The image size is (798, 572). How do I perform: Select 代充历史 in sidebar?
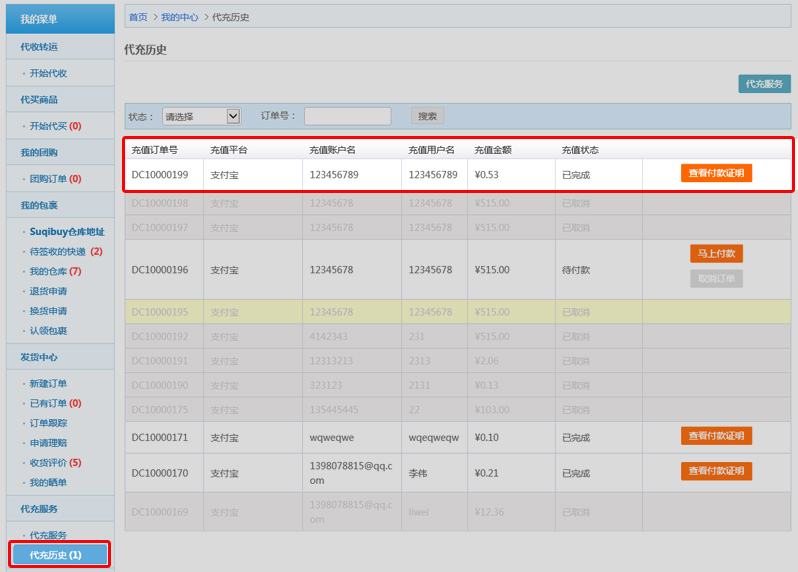click(57, 555)
